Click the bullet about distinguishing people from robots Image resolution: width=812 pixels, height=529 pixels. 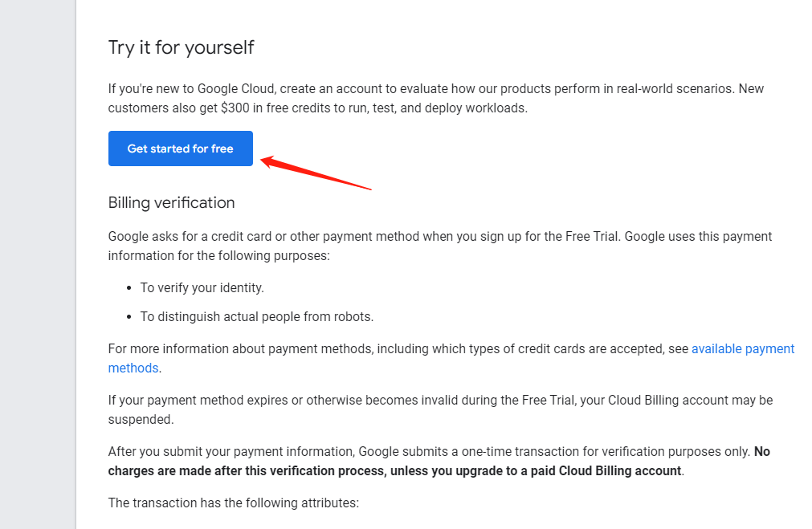(257, 317)
